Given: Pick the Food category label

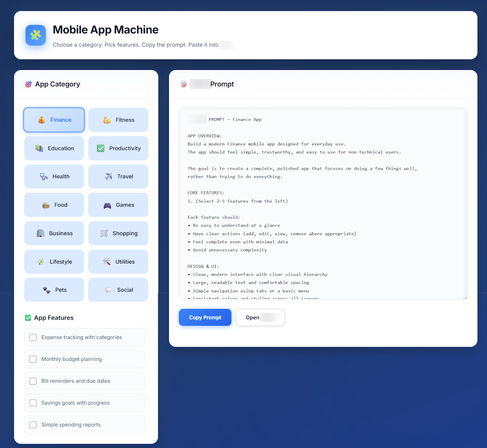Looking at the screenshot, I should [x=61, y=205].
